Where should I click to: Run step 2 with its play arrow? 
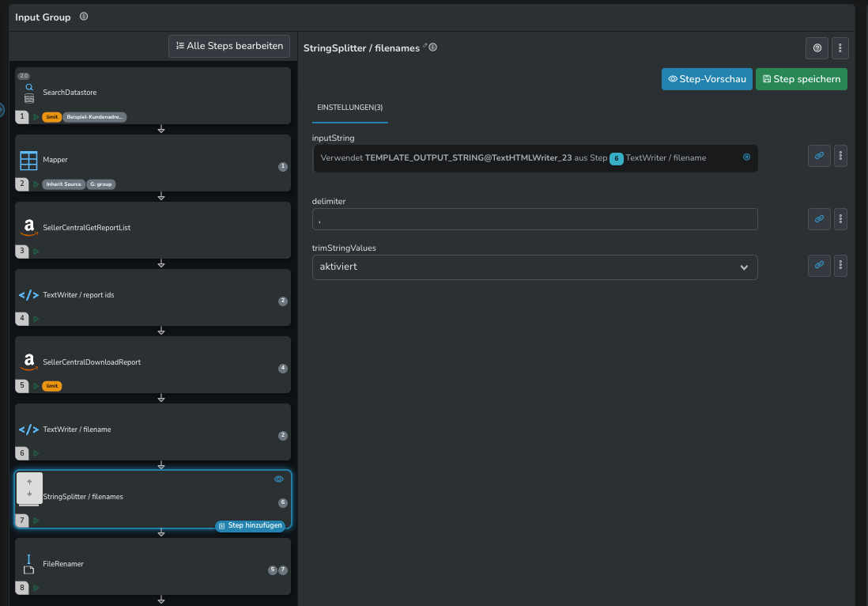pyautogui.click(x=36, y=184)
